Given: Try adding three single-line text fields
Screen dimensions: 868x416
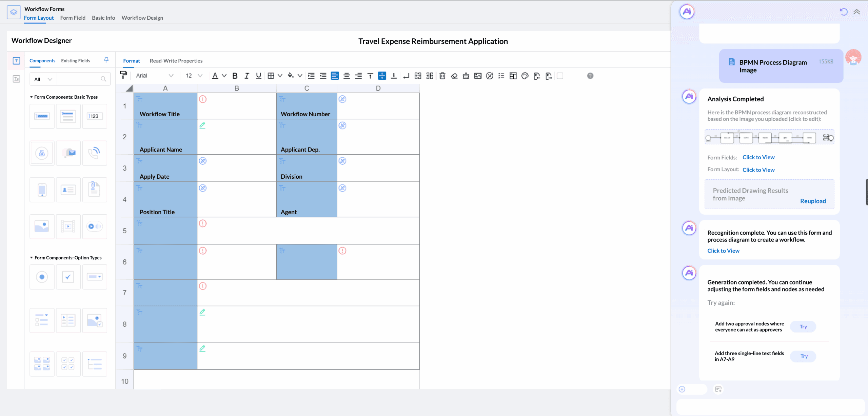Looking at the screenshot, I should (803, 356).
